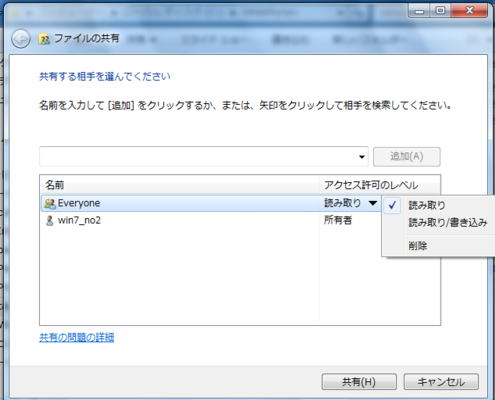Open the 共有の問題の詳細 help link

(x=77, y=337)
